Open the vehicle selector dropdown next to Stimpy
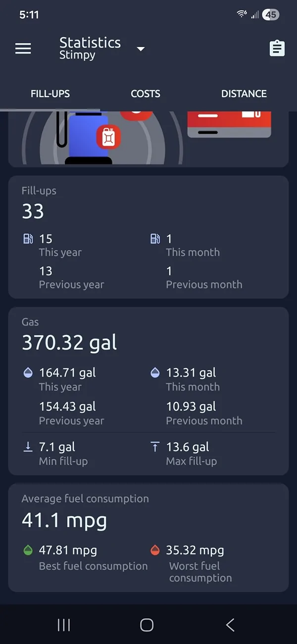 141,49
